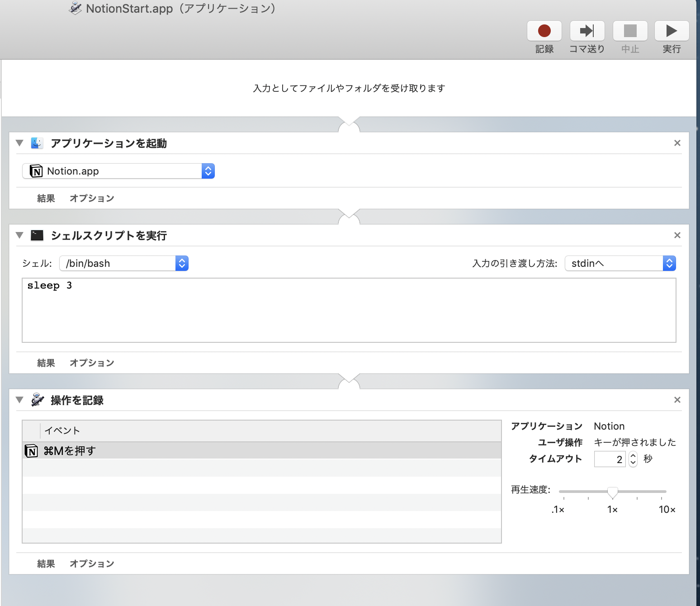Show 結果 for シェルスクリプトを実行 action
This screenshot has height=606, width=700.
tap(46, 363)
